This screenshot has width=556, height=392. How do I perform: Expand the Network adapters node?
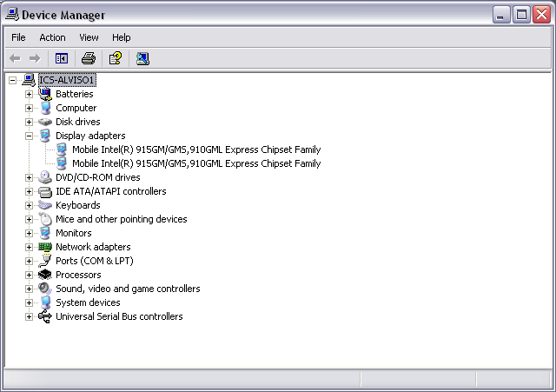coord(29,247)
